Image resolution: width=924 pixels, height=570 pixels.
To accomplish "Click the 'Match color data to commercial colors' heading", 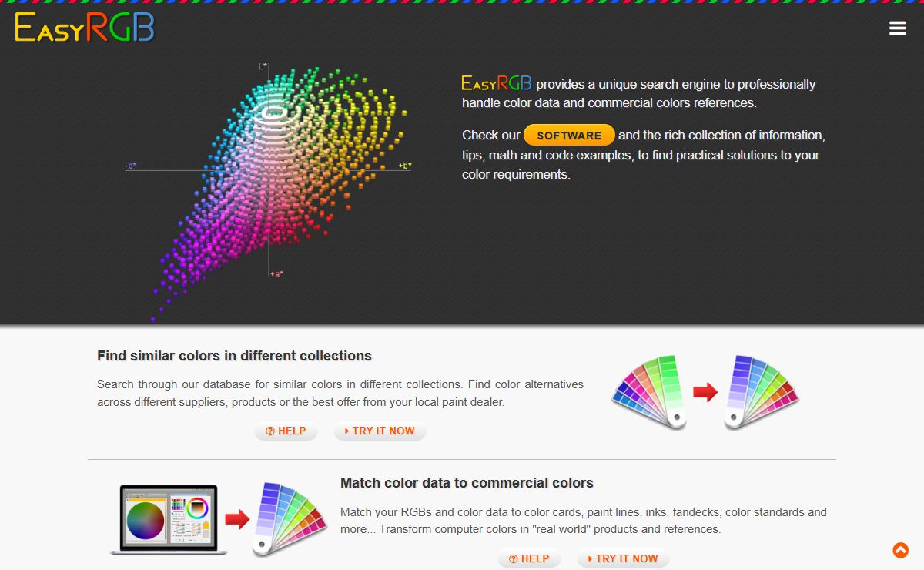I will [x=467, y=484].
